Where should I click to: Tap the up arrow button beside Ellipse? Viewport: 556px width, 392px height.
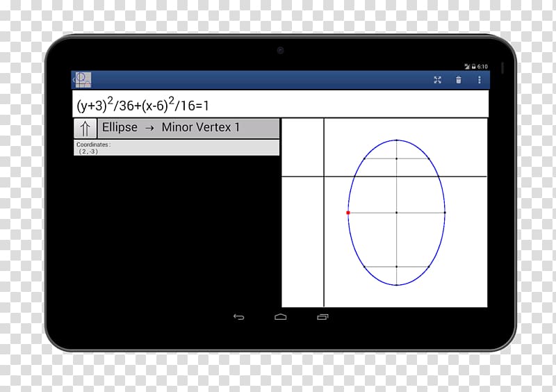pyautogui.click(x=85, y=128)
